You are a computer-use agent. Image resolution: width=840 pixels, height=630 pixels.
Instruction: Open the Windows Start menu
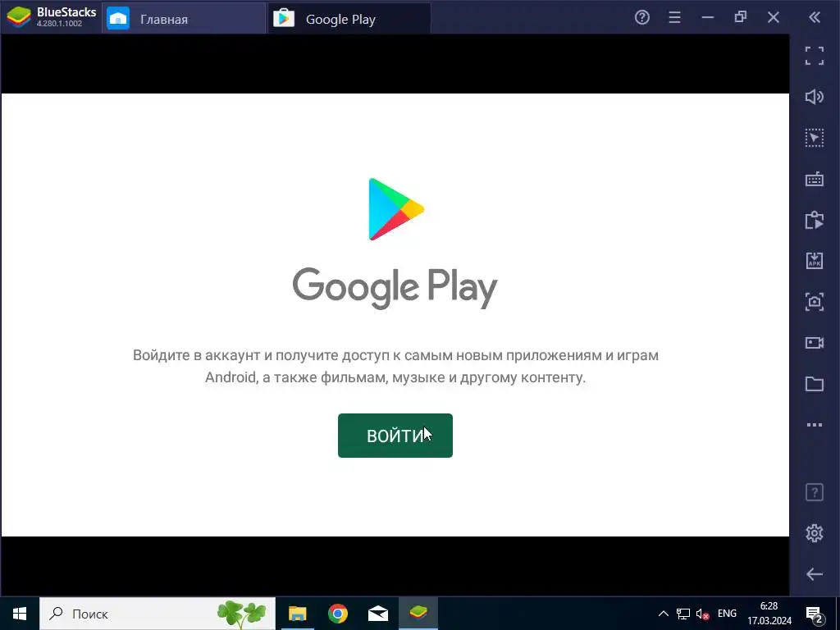[x=20, y=614]
